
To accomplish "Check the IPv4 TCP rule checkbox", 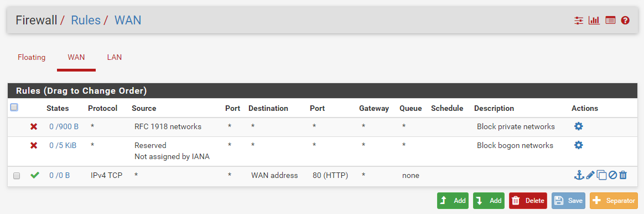I will (x=17, y=176).
